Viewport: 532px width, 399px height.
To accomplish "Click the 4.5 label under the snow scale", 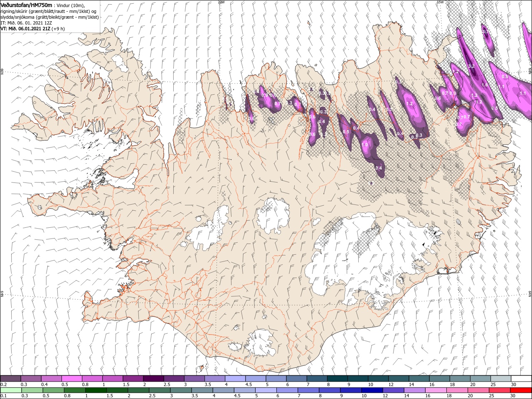I will (x=248, y=384).
